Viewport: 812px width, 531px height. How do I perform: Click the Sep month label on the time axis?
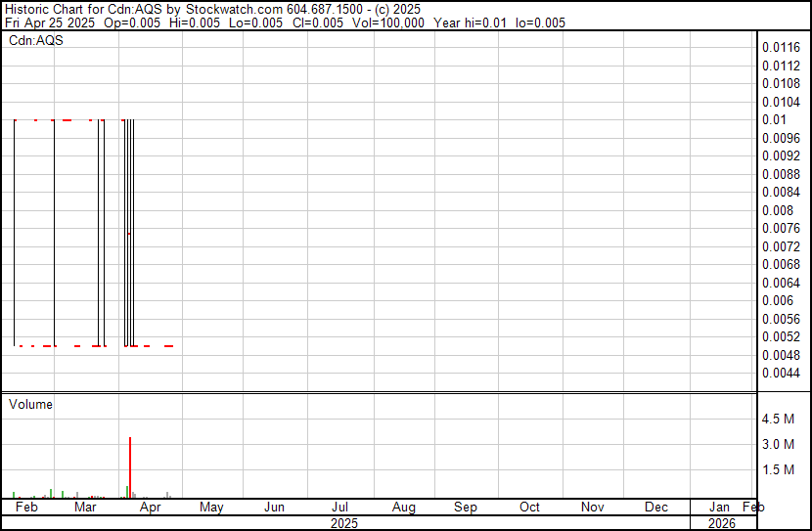[466, 508]
